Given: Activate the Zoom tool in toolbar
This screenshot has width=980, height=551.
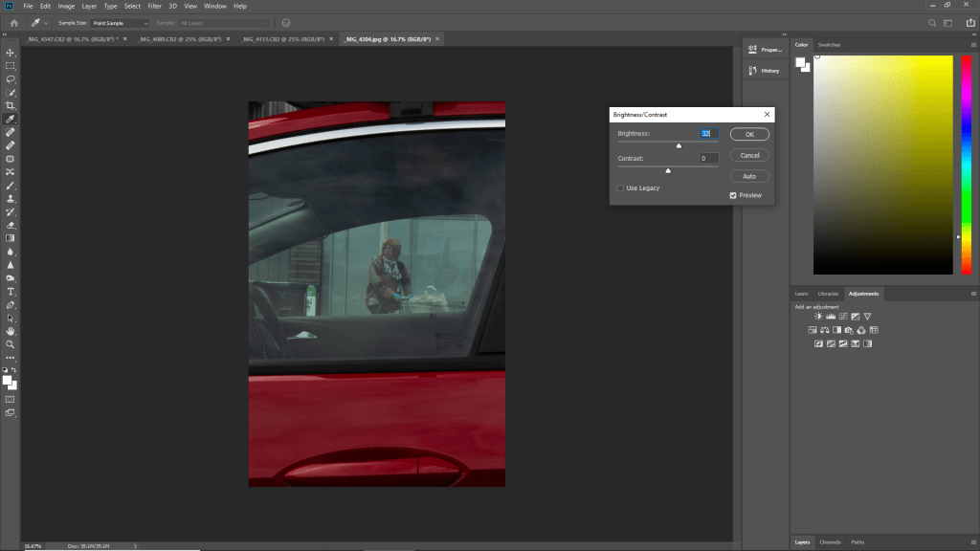Looking at the screenshot, I should tap(11, 343).
